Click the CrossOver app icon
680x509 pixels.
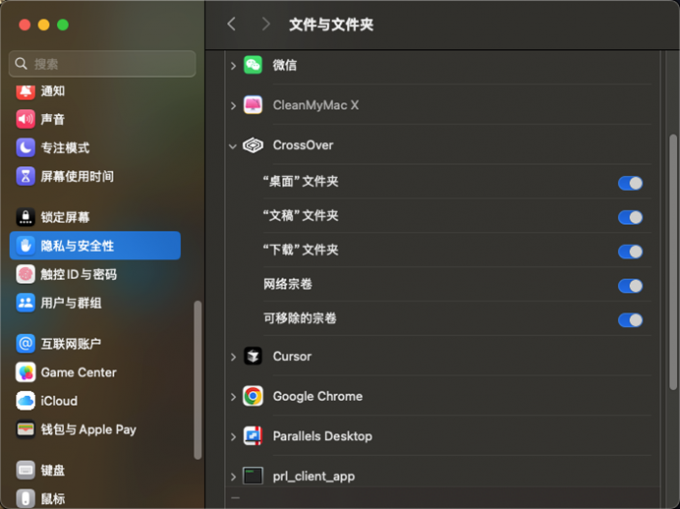(x=253, y=145)
